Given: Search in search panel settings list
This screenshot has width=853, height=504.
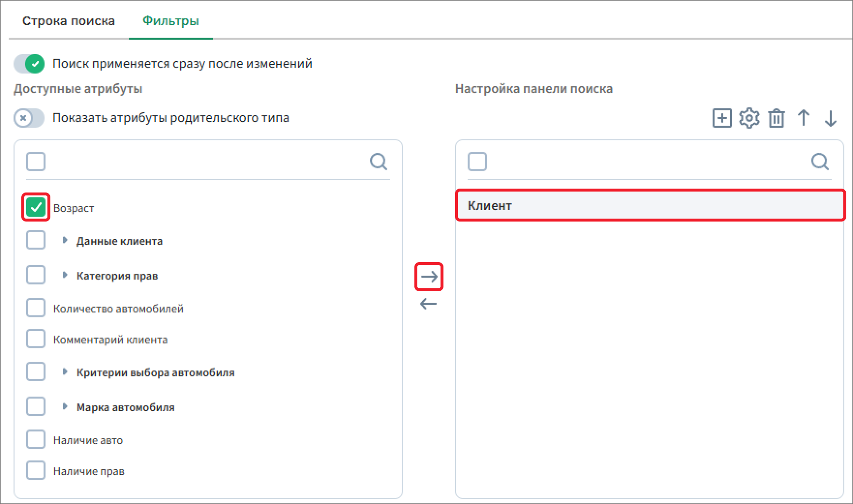Looking at the screenshot, I should [x=820, y=162].
